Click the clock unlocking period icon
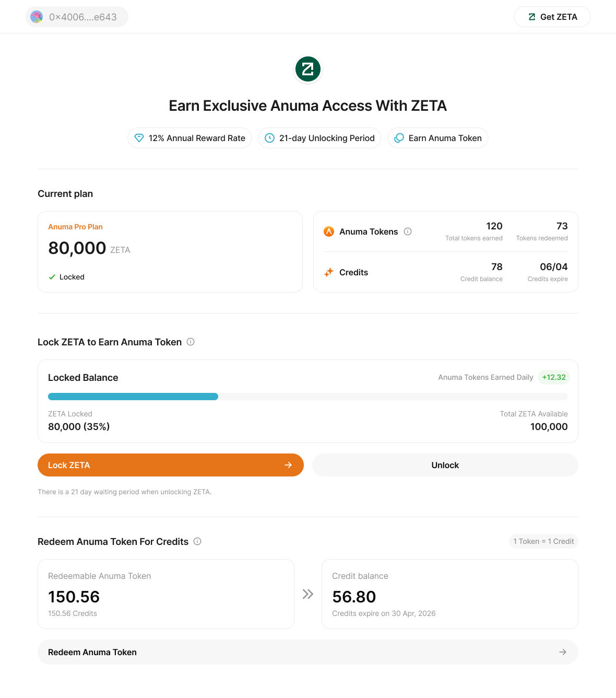The height and width of the screenshot is (698, 616). point(270,138)
